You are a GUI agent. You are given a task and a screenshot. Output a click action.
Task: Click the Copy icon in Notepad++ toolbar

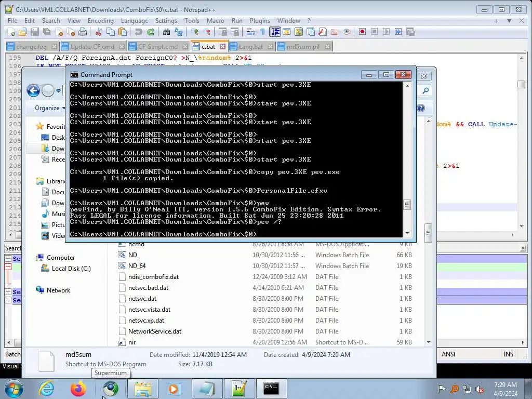click(x=111, y=32)
